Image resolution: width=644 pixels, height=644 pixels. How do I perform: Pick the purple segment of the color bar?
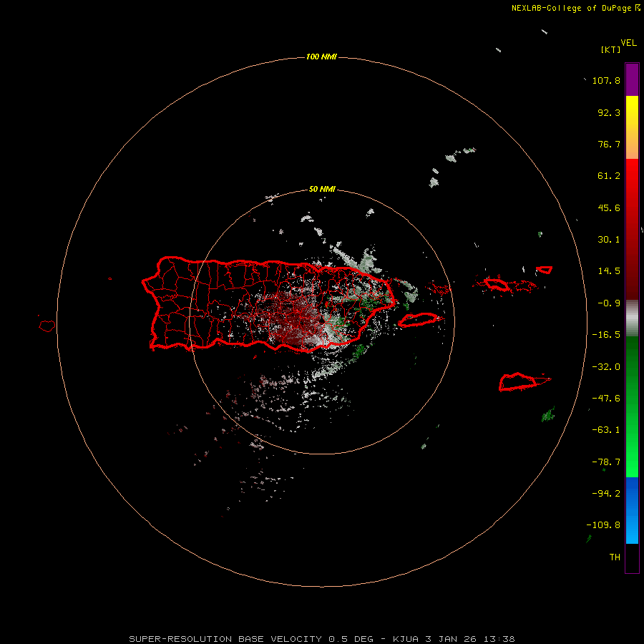pyautogui.click(x=632, y=79)
